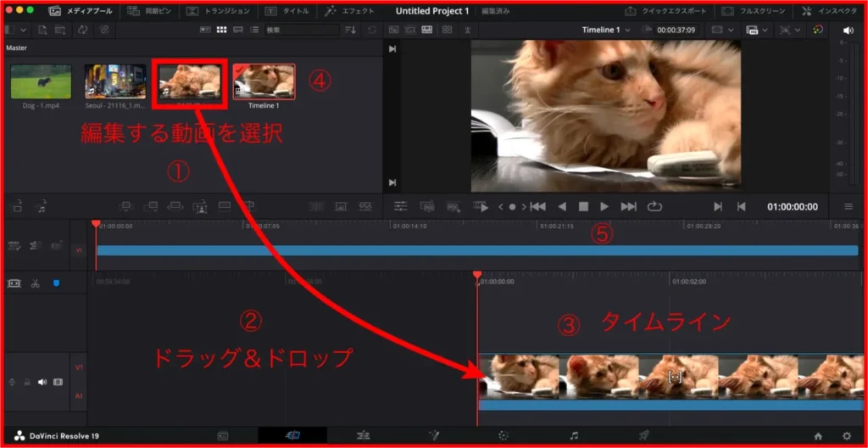This screenshot has height=448, width=868.
Task: Open the project manager home icon
Action: (818, 436)
